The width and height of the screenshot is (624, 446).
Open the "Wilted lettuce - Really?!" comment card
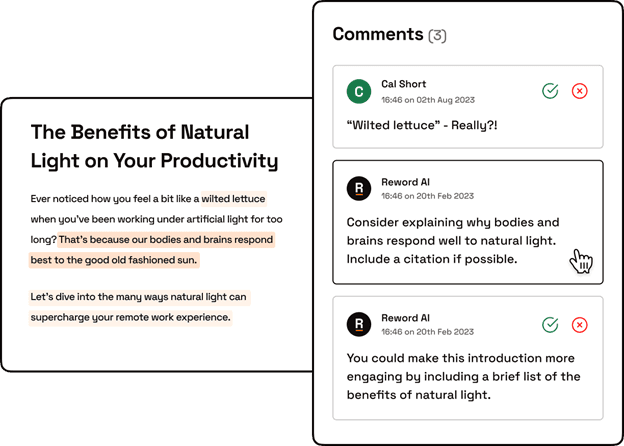468,107
